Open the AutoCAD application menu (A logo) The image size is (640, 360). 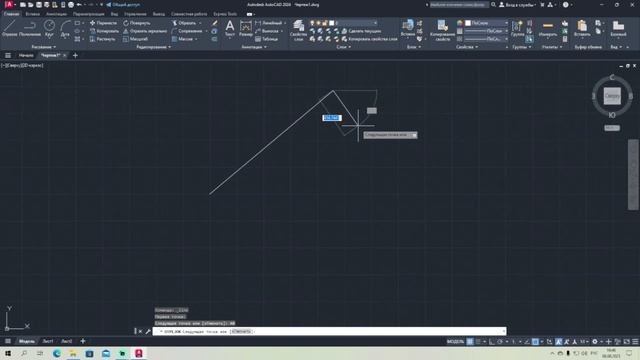[9, 4]
